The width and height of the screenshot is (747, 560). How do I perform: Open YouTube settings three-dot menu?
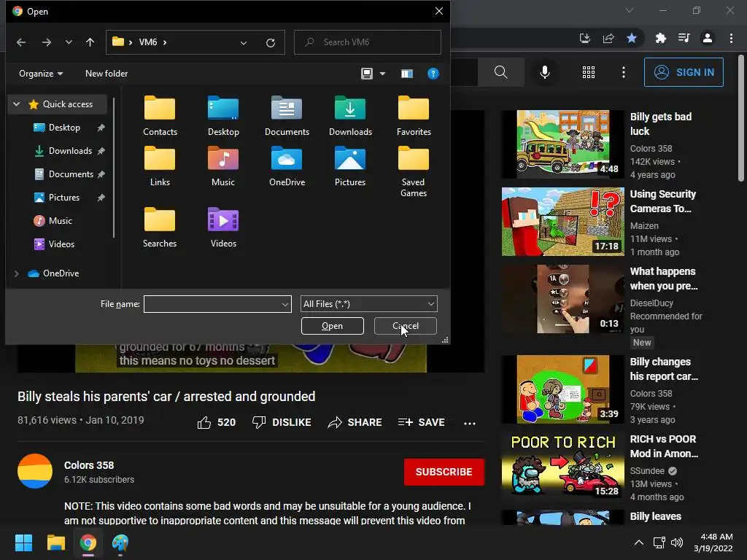click(624, 72)
